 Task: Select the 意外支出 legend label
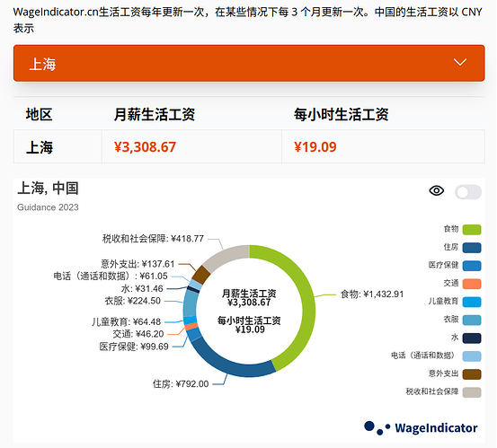pyautogui.click(x=443, y=373)
